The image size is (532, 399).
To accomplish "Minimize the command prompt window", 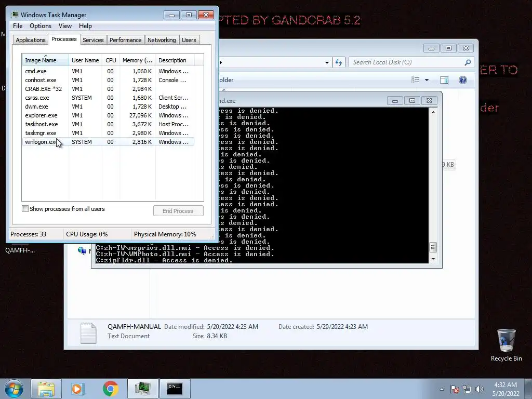I will (x=395, y=101).
